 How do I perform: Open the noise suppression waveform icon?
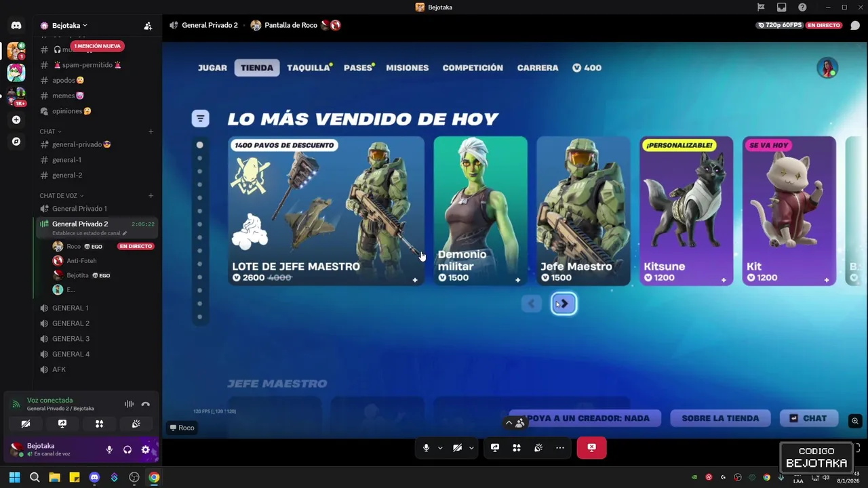coord(129,404)
